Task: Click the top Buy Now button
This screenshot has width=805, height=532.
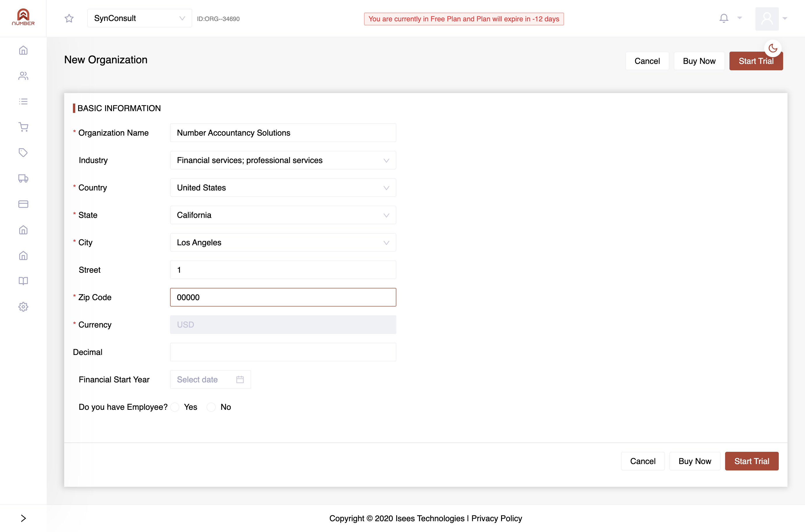Action: (x=699, y=61)
